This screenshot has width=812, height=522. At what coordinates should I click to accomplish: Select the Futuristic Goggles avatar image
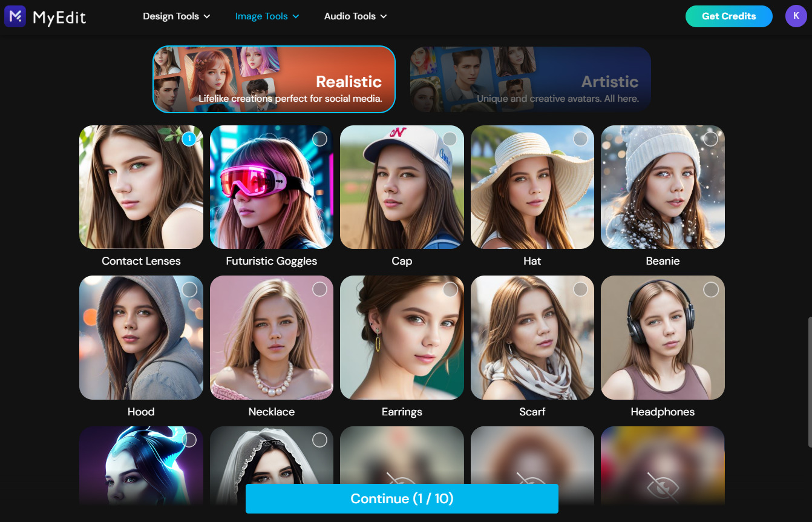(272, 187)
